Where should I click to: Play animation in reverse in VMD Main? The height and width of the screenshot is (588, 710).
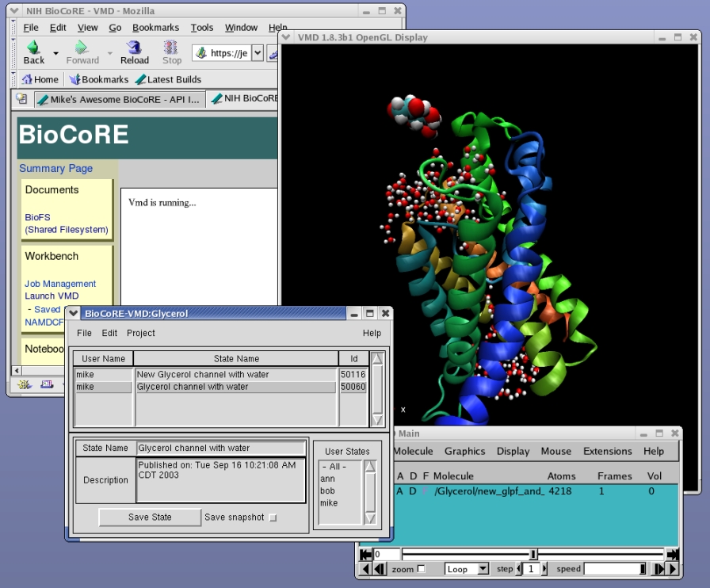365,569
